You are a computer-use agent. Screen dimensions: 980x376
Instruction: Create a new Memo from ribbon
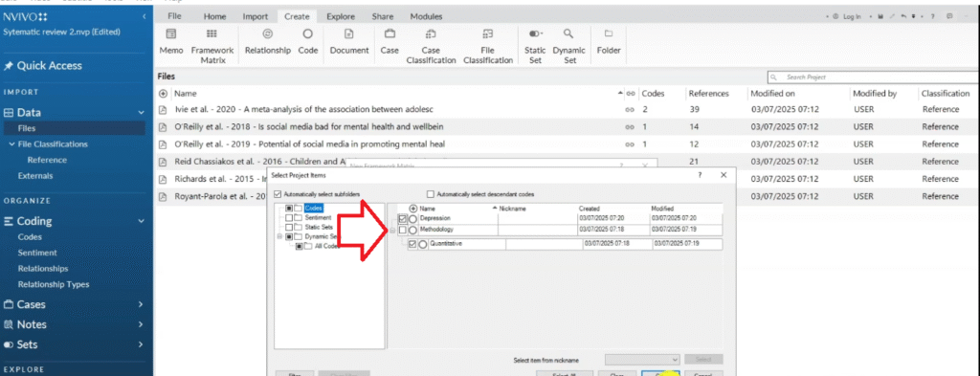[x=170, y=42]
